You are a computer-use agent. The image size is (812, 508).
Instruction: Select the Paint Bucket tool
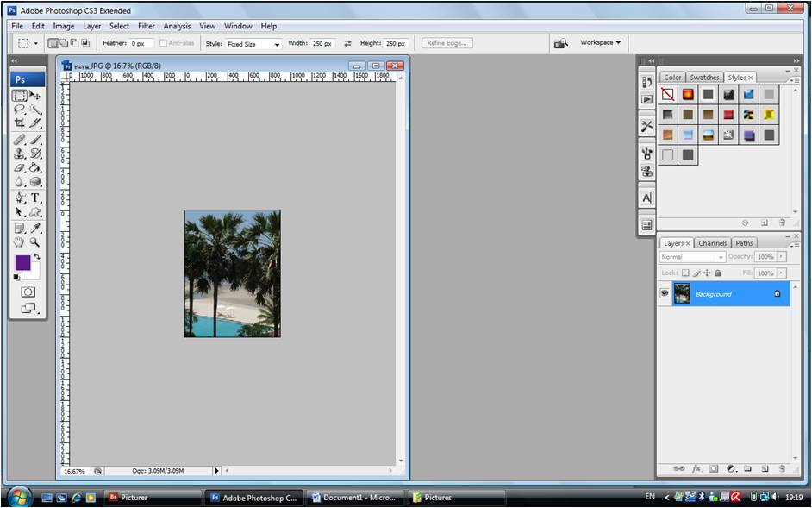35,168
